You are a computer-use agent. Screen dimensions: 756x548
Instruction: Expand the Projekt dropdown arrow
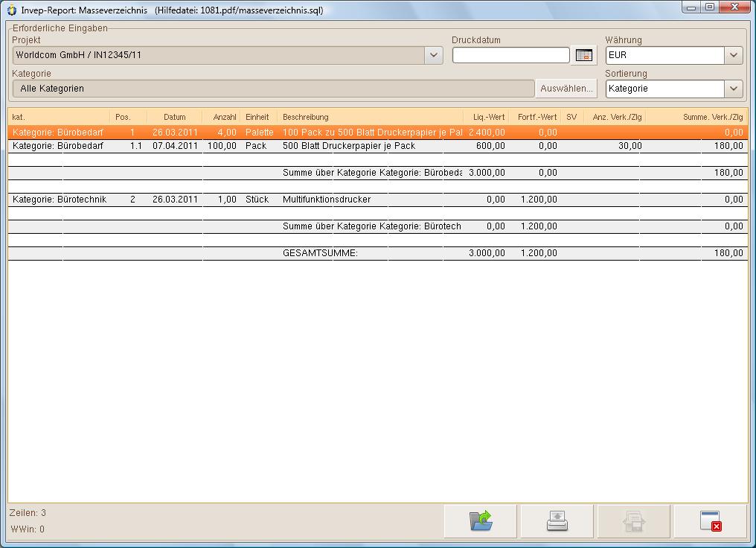click(x=434, y=55)
